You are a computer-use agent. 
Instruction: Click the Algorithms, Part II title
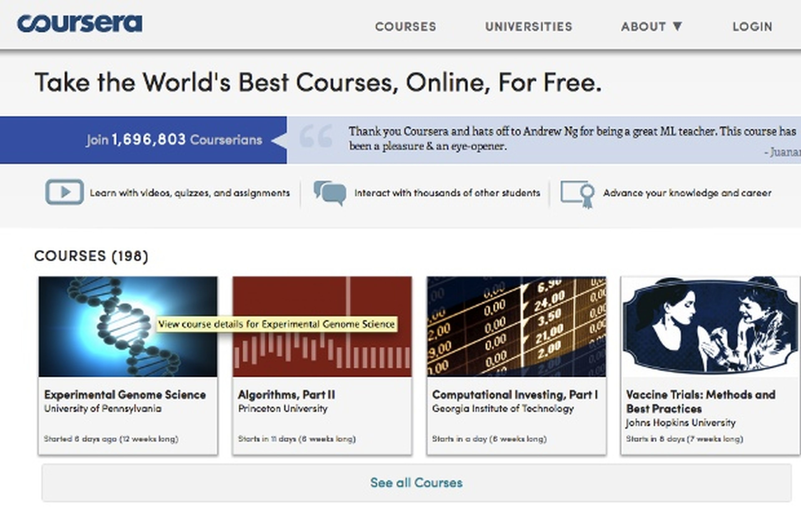[286, 395]
